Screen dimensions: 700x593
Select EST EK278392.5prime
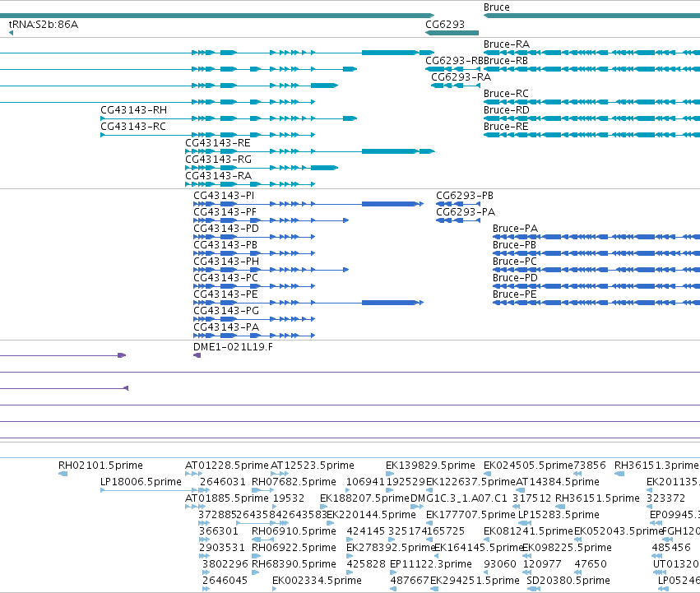tap(391, 549)
